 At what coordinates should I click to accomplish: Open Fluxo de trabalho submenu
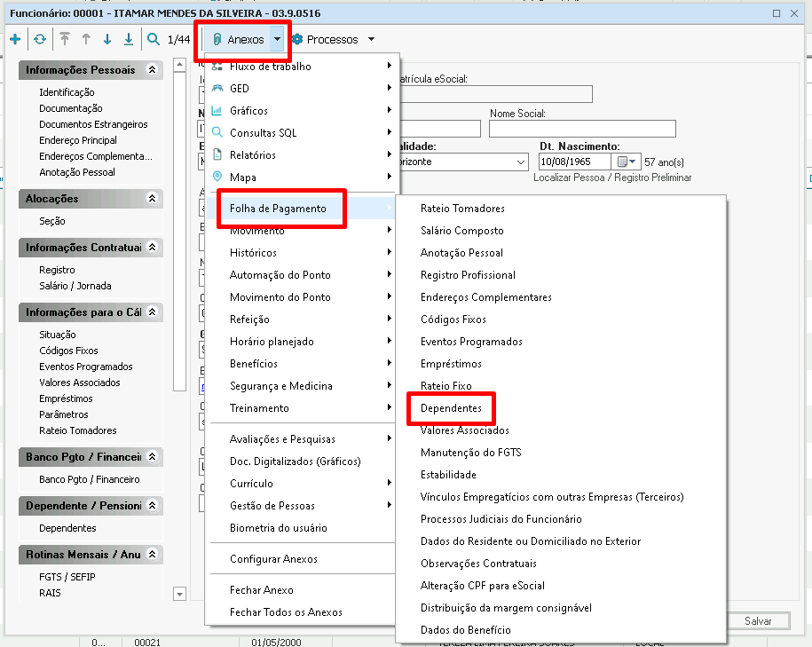point(302,67)
